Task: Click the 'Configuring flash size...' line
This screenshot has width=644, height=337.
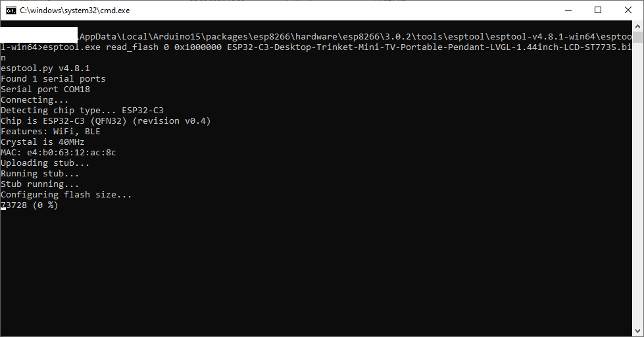Action: pyautogui.click(x=66, y=194)
